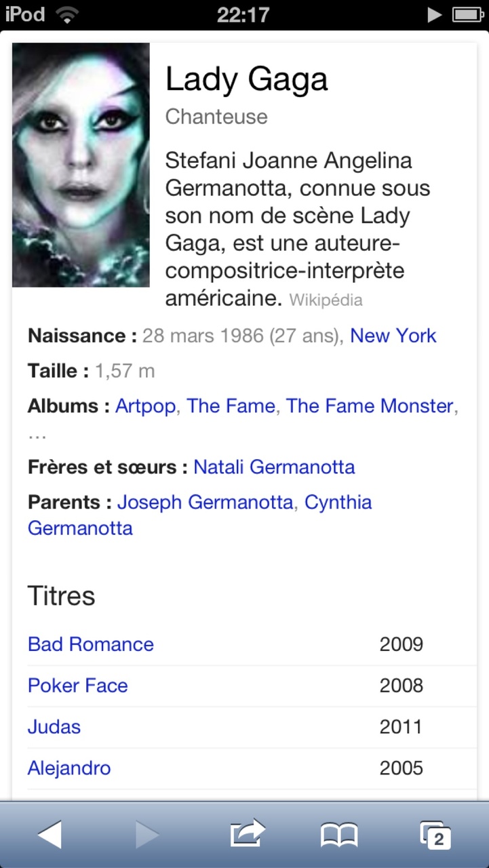Open the share sheet icon
Screen dimensions: 489x868
coord(247,833)
